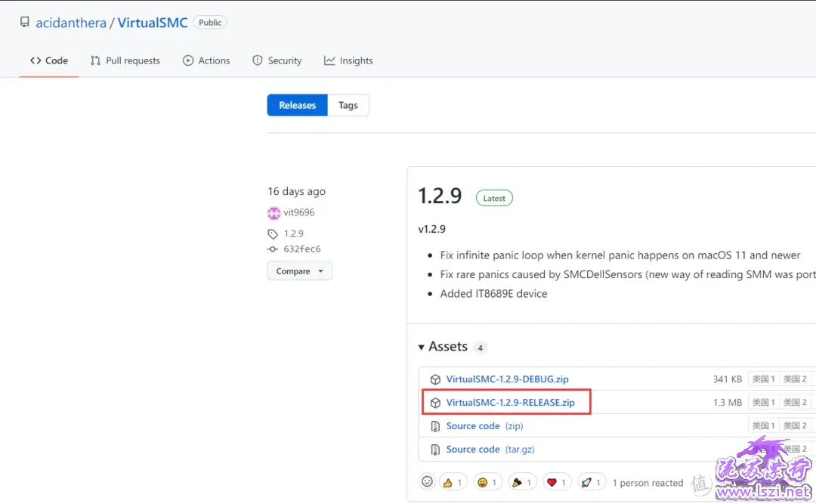Toggle the rocket reaction
Viewport: 816px width, 504px height.
(x=592, y=483)
